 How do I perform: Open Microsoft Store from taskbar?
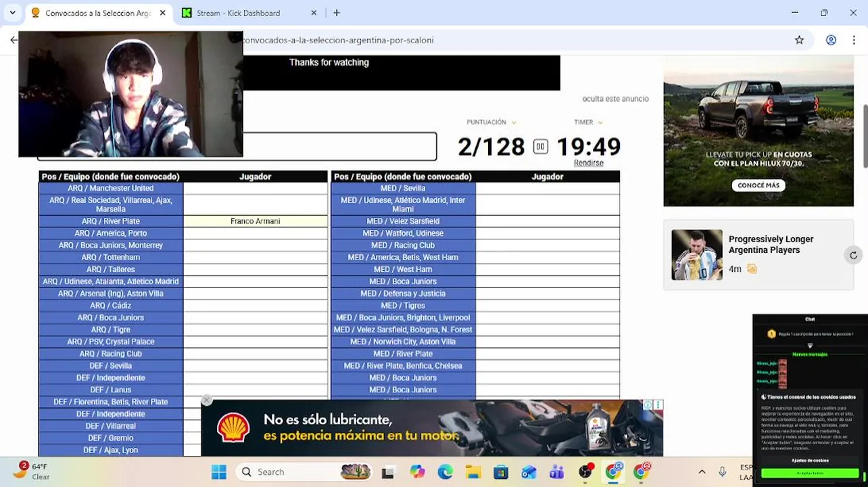pyautogui.click(x=500, y=472)
